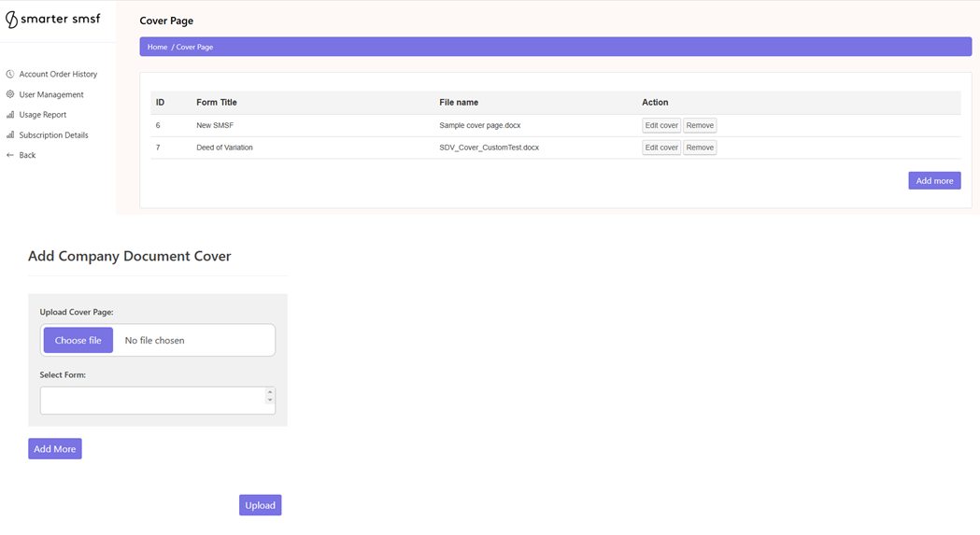Open Account Order History in sidebar
This screenshot has width=980, height=535.
click(58, 74)
